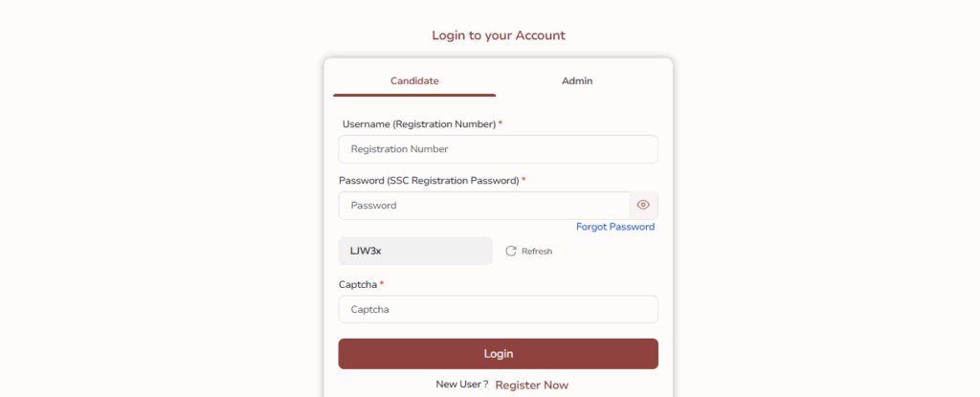Toggle password visibility with the eye icon
The height and width of the screenshot is (397, 980).
tap(643, 205)
